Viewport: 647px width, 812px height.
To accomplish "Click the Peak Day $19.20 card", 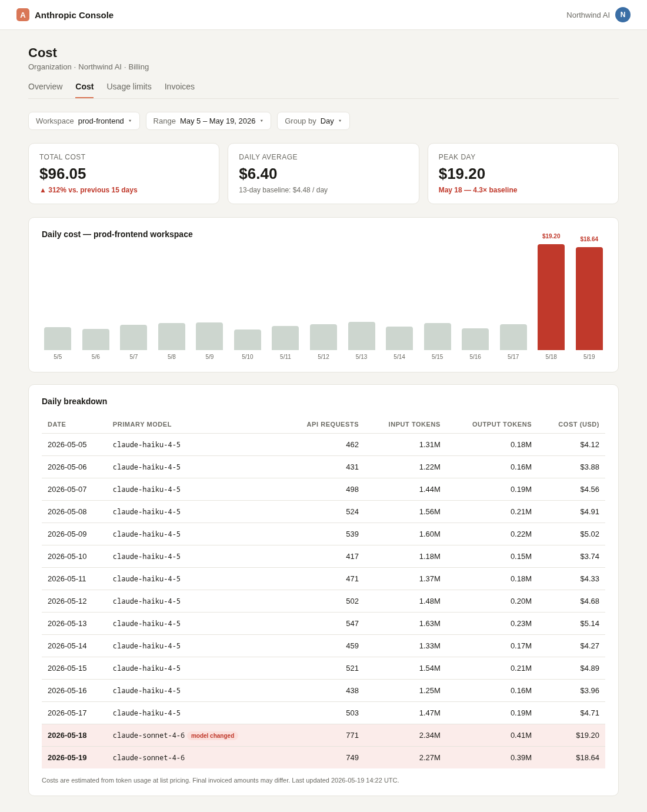I will point(523,174).
